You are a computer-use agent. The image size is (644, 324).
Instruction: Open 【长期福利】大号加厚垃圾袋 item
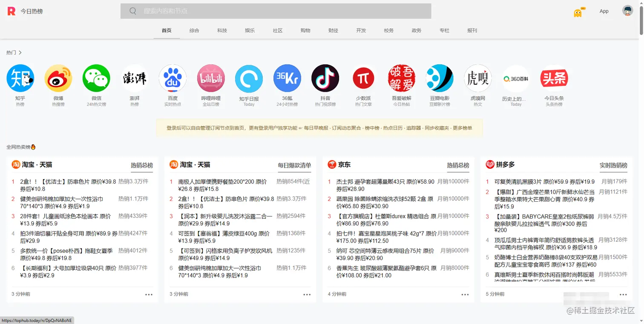68,272
